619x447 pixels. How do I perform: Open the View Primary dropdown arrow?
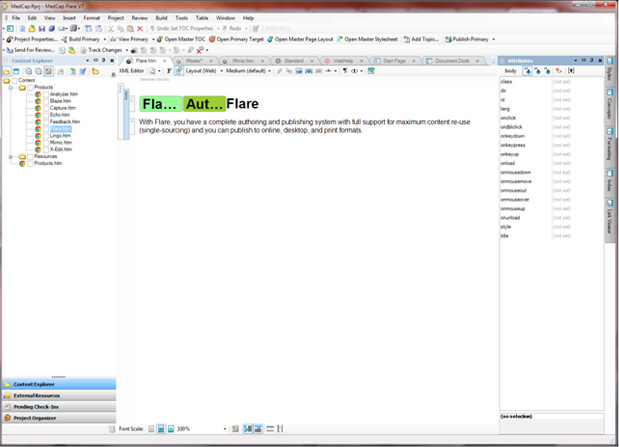(x=153, y=39)
